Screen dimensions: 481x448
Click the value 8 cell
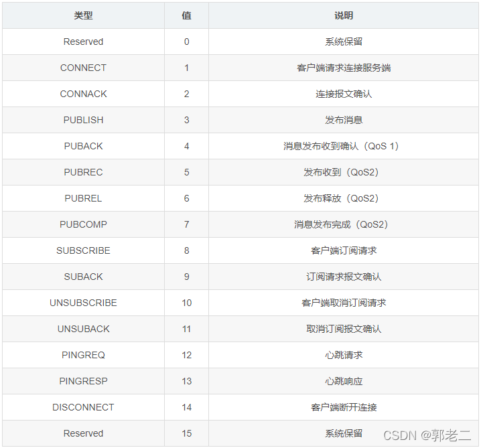click(x=186, y=250)
